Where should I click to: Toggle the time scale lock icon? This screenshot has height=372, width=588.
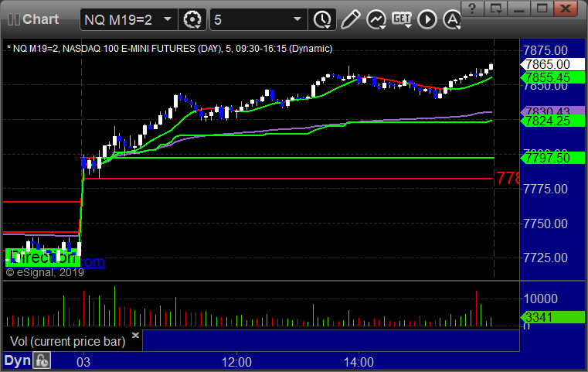point(42,360)
